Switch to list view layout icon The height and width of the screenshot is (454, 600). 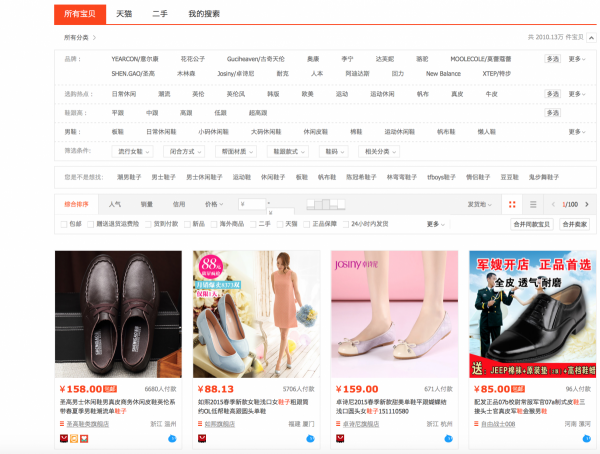pyautogui.click(x=533, y=204)
